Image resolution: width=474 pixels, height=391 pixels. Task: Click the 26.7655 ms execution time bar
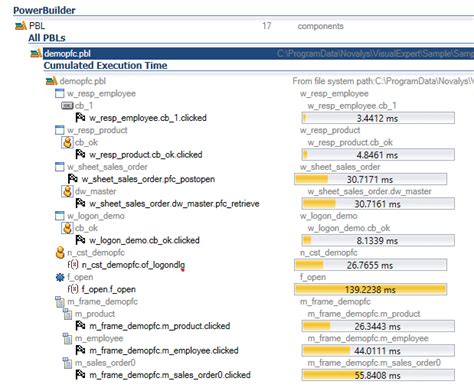coord(371,265)
